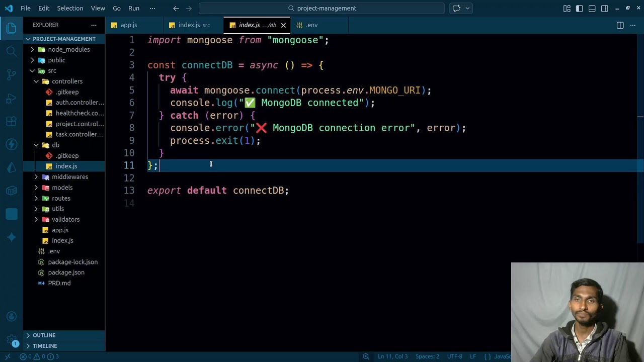The image size is (644, 362).
Task: Split the editor to the right
Action: click(620, 25)
